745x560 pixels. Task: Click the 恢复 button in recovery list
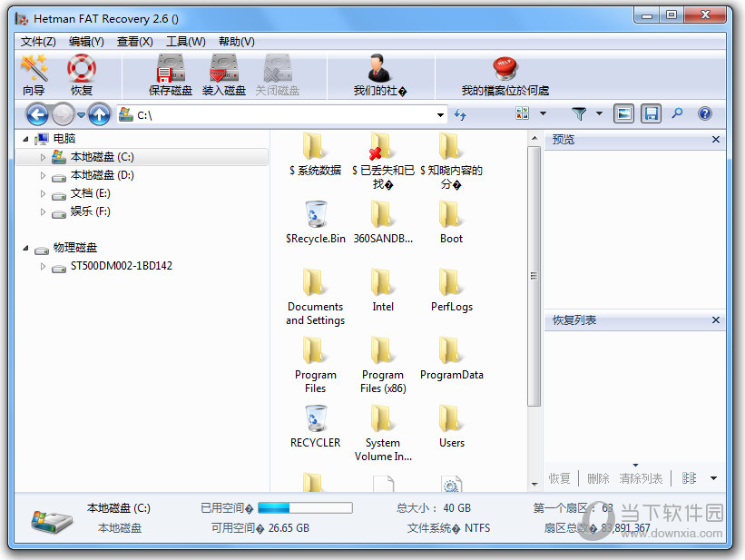(x=559, y=478)
